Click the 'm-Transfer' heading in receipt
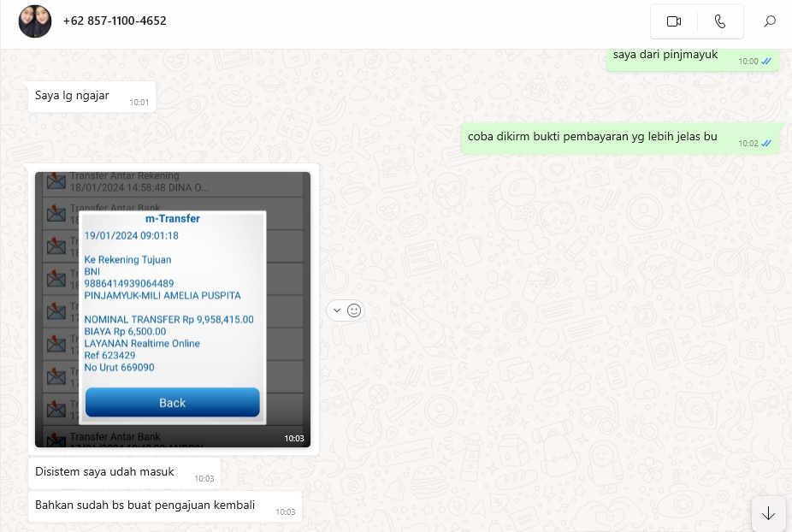The width and height of the screenshot is (792, 532). point(172,219)
